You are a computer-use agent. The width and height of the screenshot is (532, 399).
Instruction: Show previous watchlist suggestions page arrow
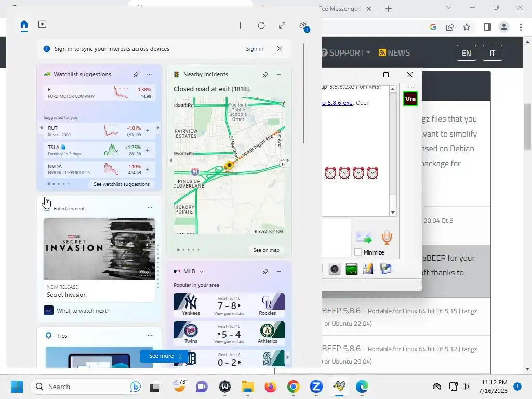click(x=42, y=128)
